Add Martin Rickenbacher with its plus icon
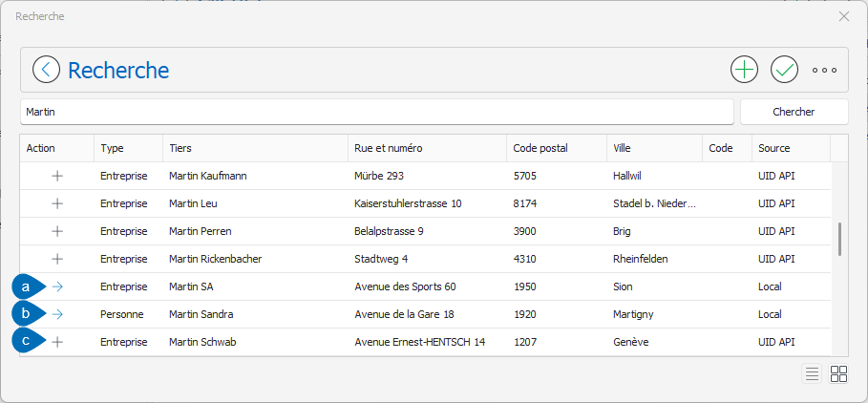Image resolution: width=868 pixels, height=403 pixels. click(57, 259)
